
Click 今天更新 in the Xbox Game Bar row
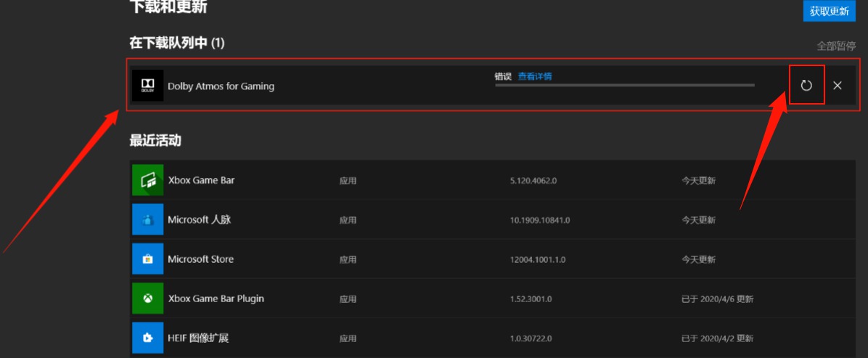(699, 181)
